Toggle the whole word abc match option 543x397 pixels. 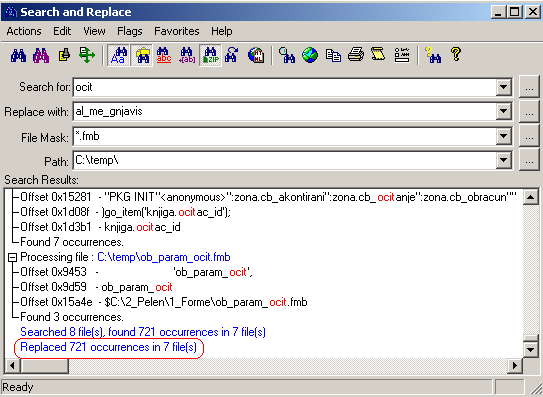(x=164, y=55)
